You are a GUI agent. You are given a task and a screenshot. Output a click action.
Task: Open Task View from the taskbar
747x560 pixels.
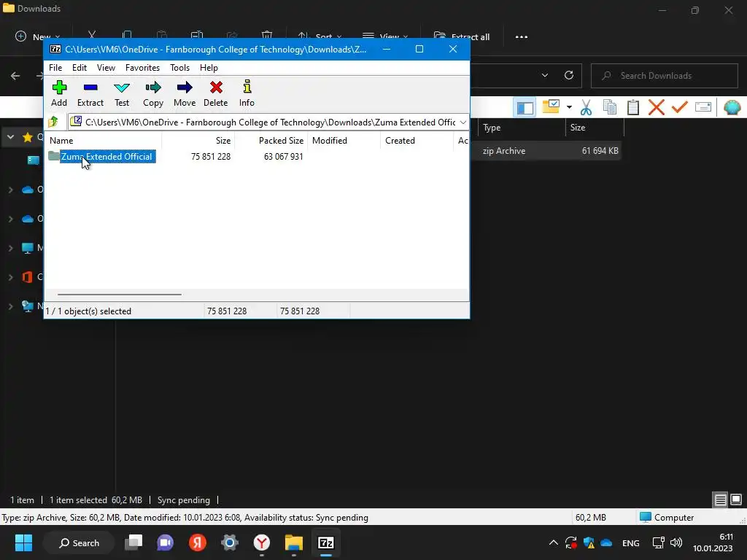pos(133,542)
